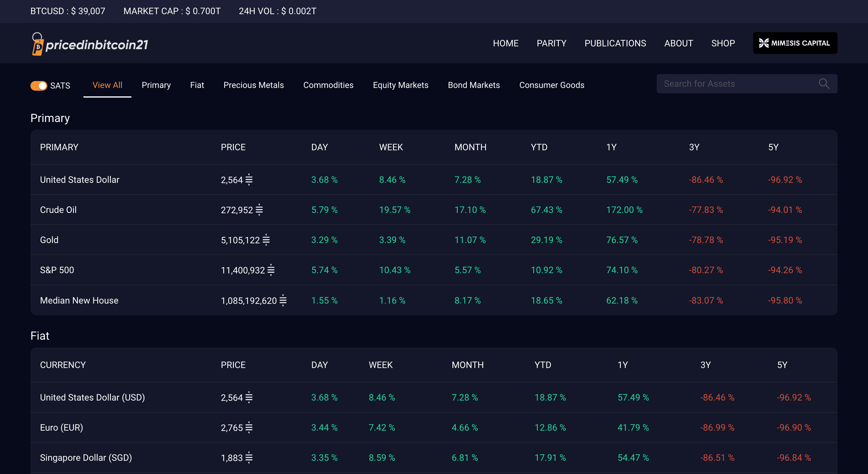Show the Consumer Goods category
Screen dimensions: 868x474
coord(552,85)
